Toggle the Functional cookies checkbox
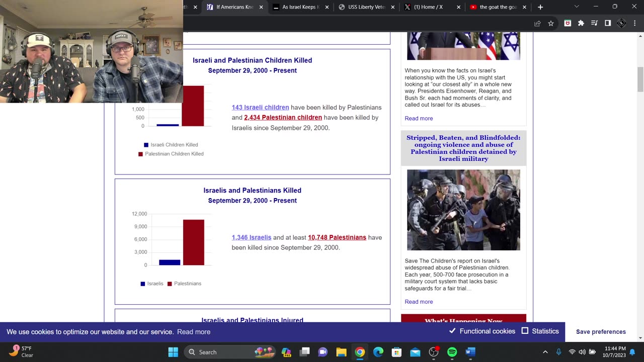The height and width of the screenshot is (362, 644). 452,331
